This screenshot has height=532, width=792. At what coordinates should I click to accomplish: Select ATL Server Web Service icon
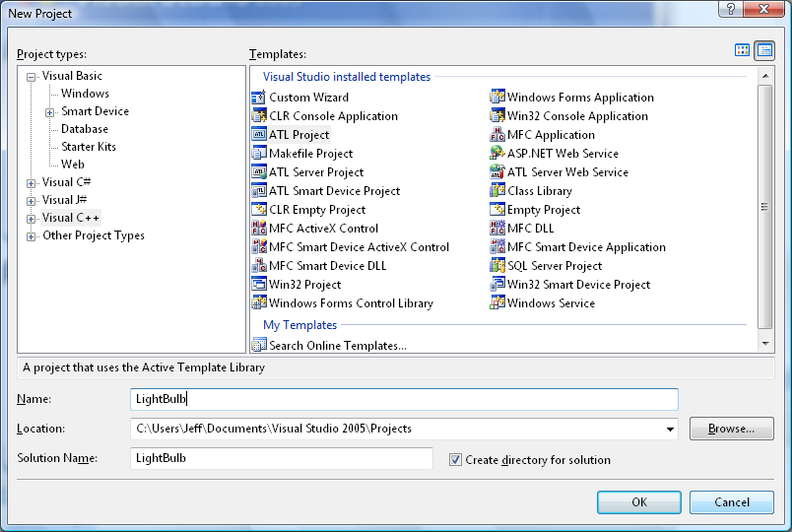point(497,171)
